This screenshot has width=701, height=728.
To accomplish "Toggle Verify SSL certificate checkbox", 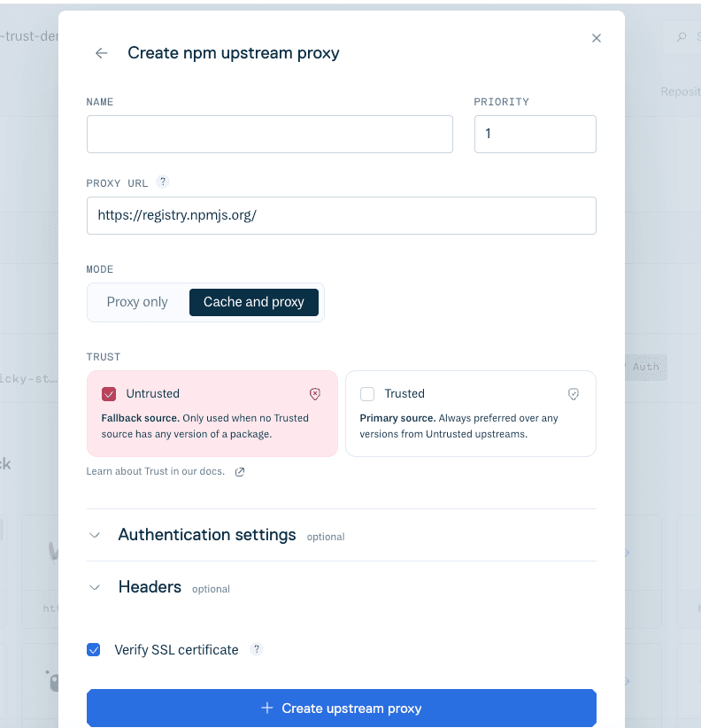I will point(94,650).
